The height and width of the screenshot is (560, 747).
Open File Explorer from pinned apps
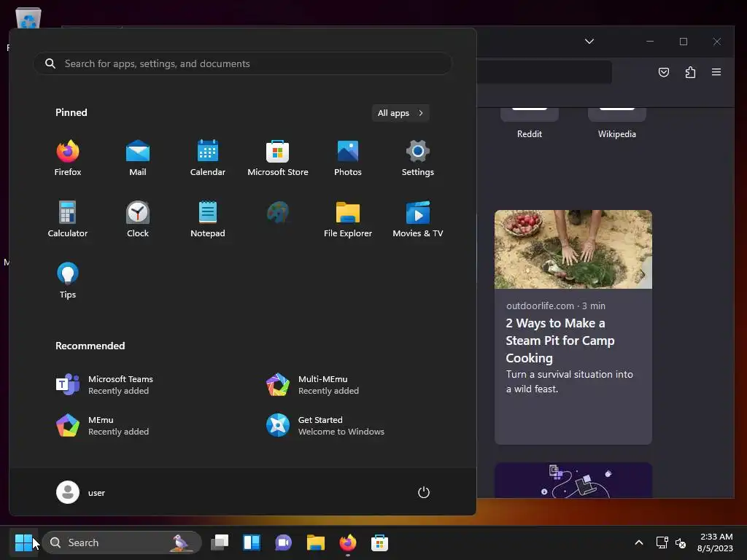point(348,219)
